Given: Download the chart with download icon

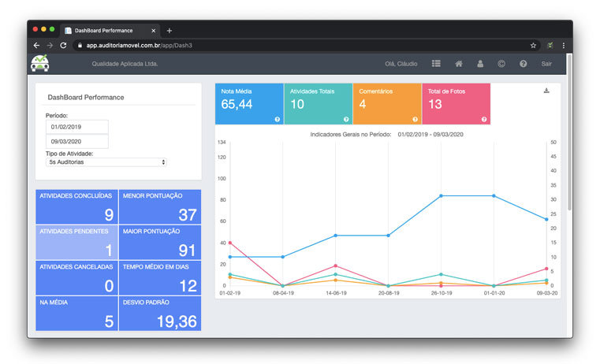Looking at the screenshot, I should (x=546, y=91).
